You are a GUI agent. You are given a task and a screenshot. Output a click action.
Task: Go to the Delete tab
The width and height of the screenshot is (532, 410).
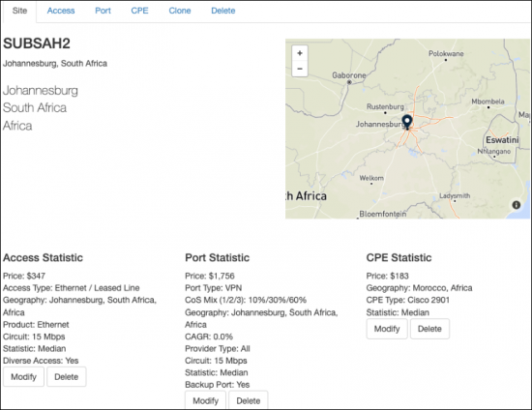[x=223, y=11]
